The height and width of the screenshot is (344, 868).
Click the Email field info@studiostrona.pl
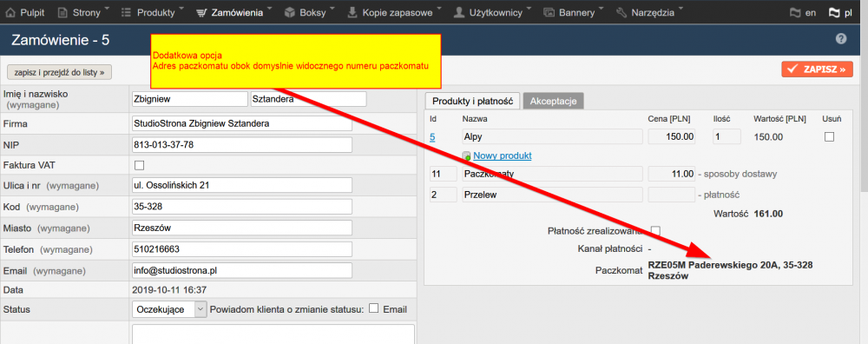[242, 270]
